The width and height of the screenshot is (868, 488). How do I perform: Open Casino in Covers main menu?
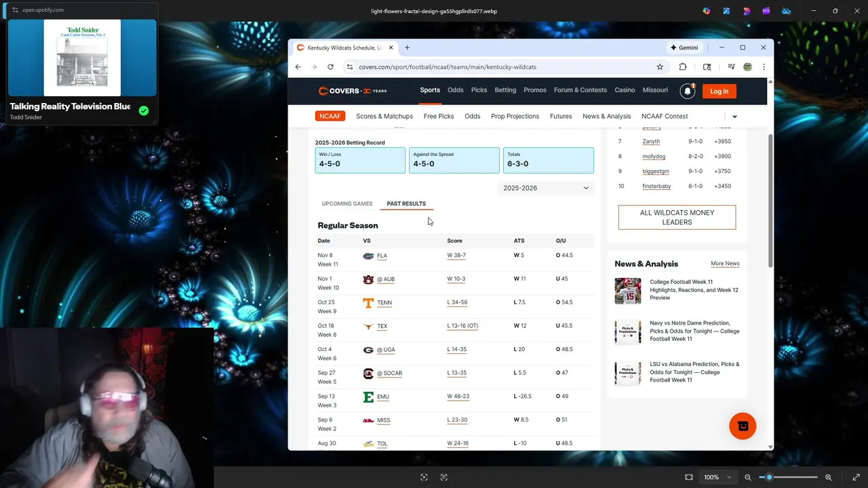coord(625,90)
